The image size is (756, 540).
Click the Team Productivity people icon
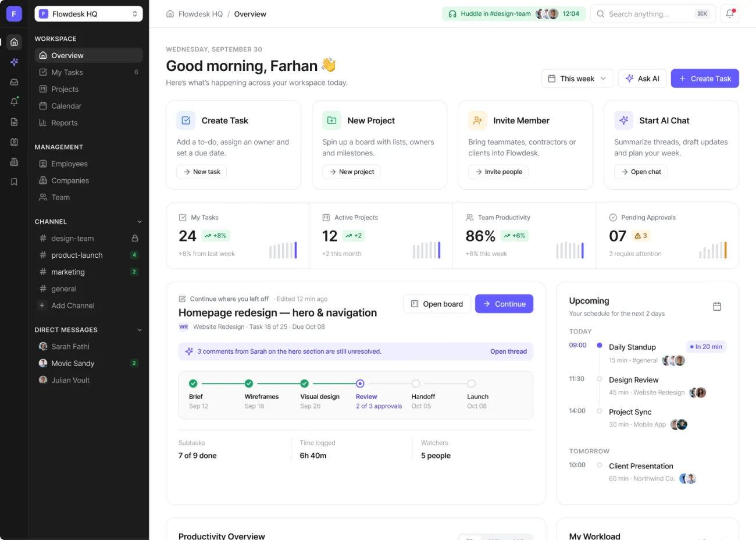click(x=469, y=218)
